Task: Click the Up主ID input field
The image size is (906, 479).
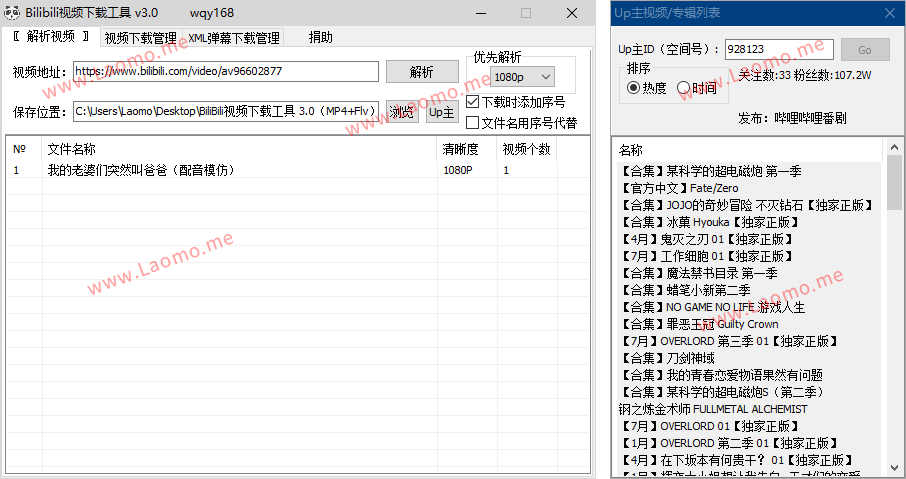Action: pos(779,50)
